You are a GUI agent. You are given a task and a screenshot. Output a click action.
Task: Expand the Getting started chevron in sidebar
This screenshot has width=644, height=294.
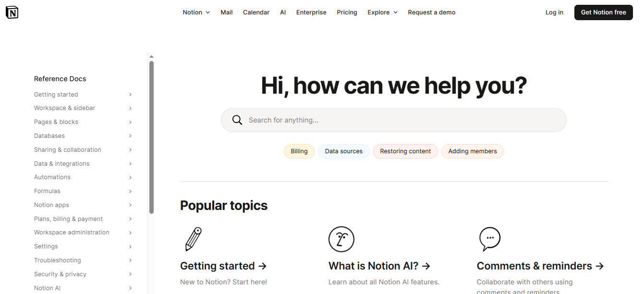[130, 95]
